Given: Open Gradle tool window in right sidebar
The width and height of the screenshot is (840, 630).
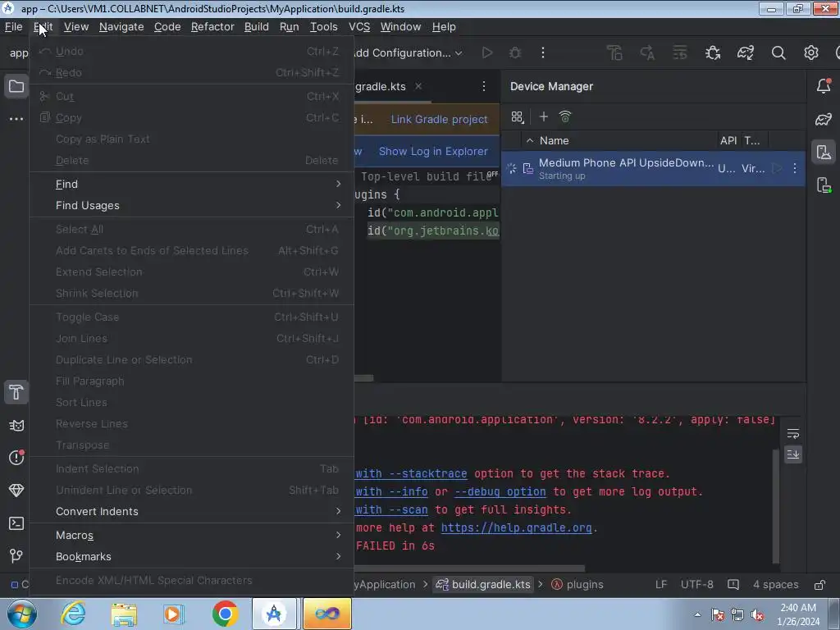Looking at the screenshot, I should [824, 119].
